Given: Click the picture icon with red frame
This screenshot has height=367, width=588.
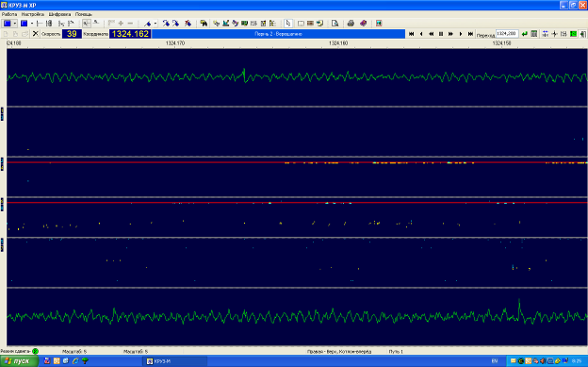Looking at the screenshot, I should pyautogui.click(x=379, y=24).
